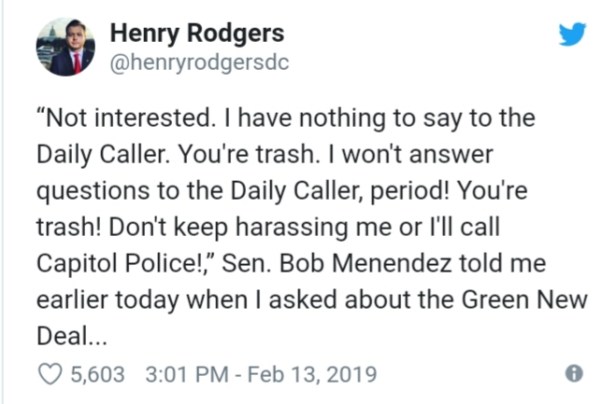Screen dimensions: 616x404
Task: Click the Twitter bird logo
Action: point(572,33)
